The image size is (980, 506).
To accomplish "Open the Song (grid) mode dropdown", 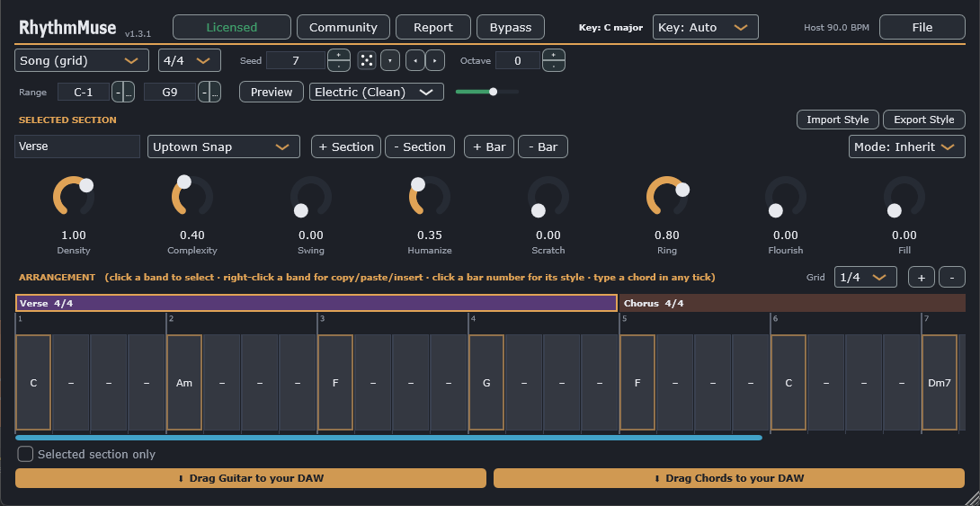I will (x=82, y=60).
